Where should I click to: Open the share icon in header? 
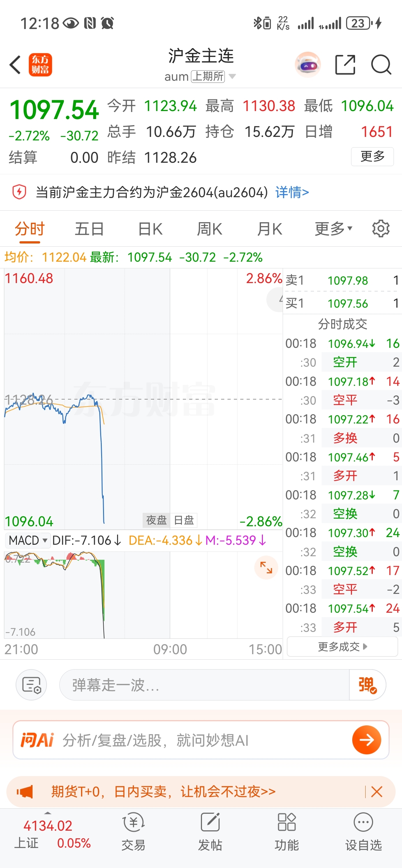346,65
